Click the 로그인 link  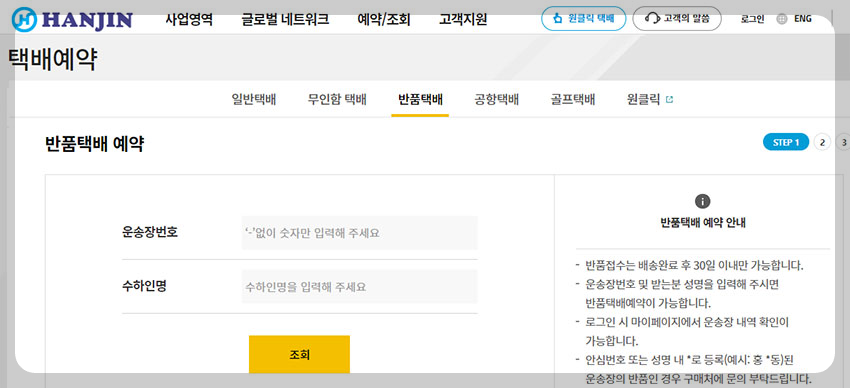[752, 20]
